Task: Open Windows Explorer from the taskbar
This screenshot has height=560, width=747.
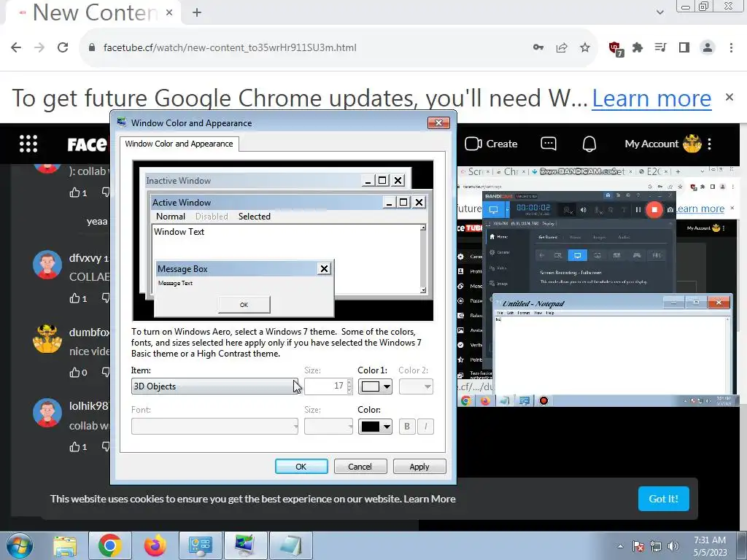Action: coord(65,546)
